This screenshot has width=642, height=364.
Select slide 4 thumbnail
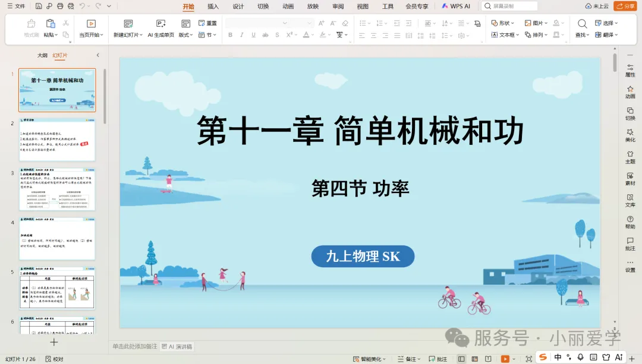(57, 239)
